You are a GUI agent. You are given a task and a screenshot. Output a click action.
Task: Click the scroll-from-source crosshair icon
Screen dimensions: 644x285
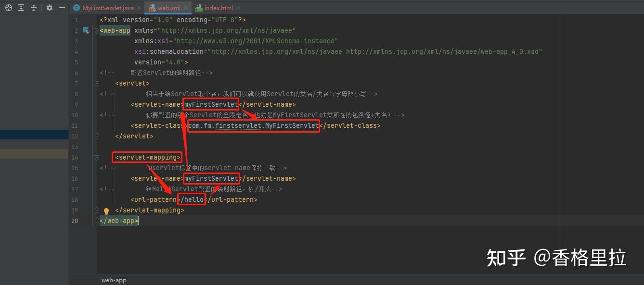click(8, 8)
